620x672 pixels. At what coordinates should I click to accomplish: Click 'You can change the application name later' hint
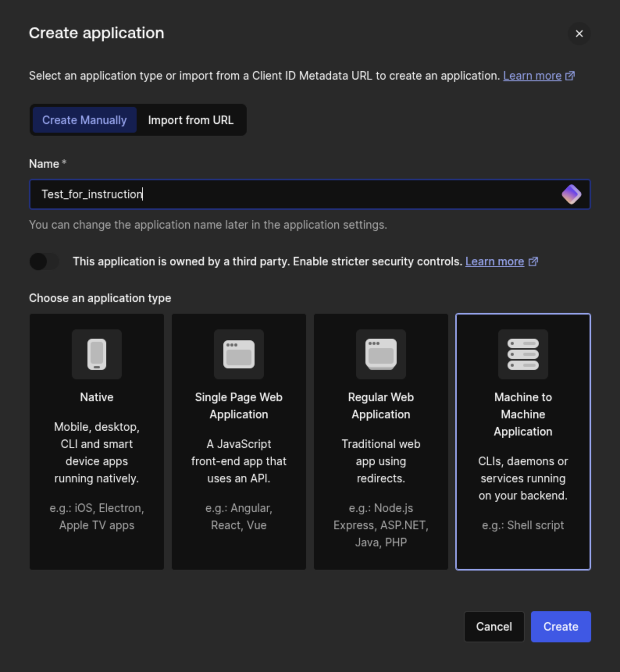coord(208,225)
